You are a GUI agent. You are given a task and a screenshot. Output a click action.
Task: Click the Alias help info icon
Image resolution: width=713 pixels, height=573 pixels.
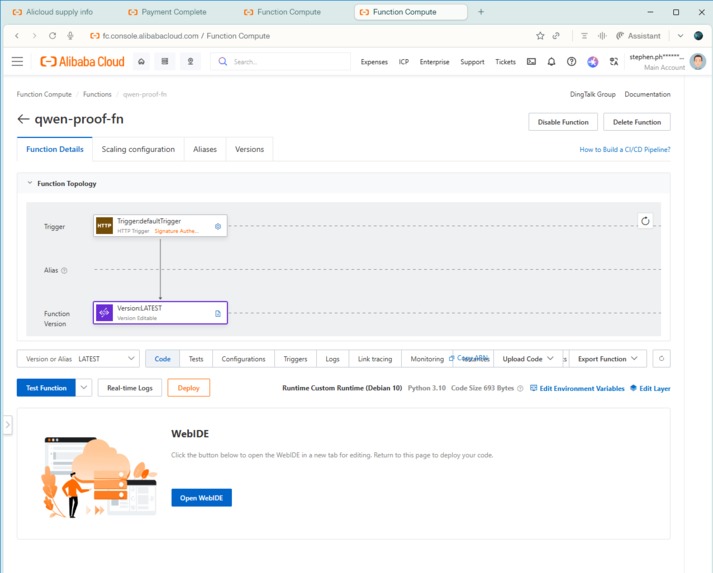[64, 271]
